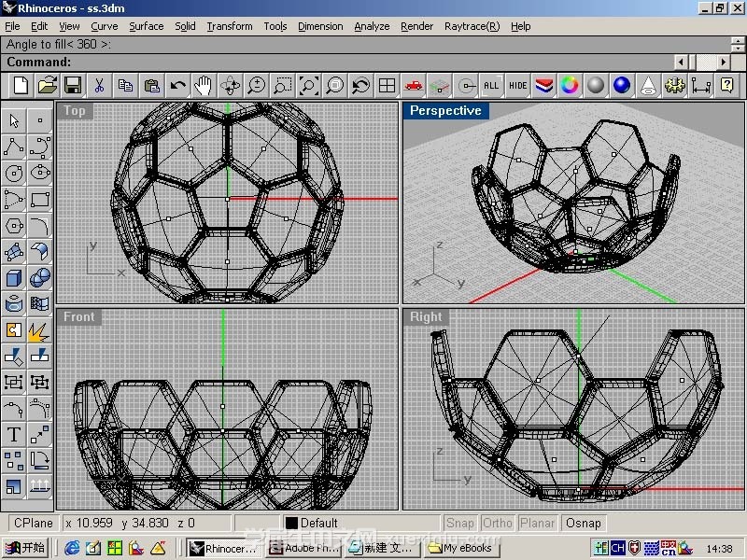Select the Box solid tool
This screenshot has width=747, height=560.
(x=14, y=277)
